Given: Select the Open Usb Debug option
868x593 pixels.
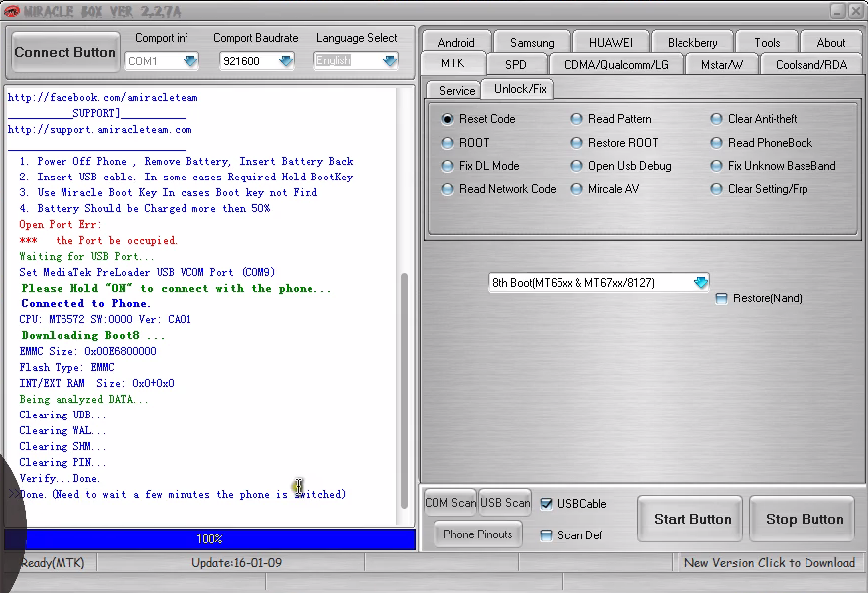Looking at the screenshot, I should pyautogui.click(x=576, y=166).
